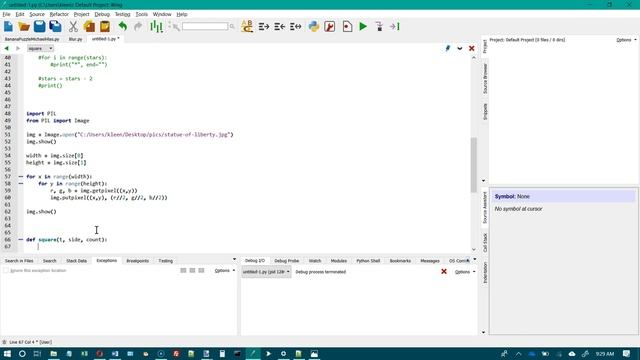
Task: Open the Tools menu
Action: [142, 14]
